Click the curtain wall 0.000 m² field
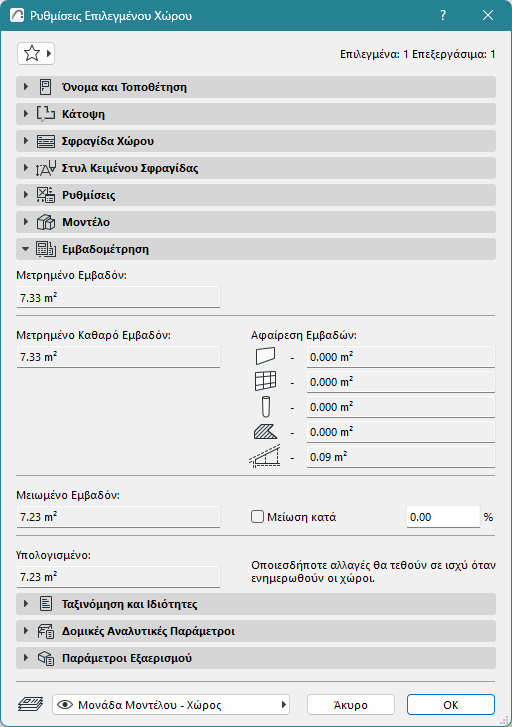The width and height of the screenshot is (512, 727). pyautogui.click(x=401, y=382)
